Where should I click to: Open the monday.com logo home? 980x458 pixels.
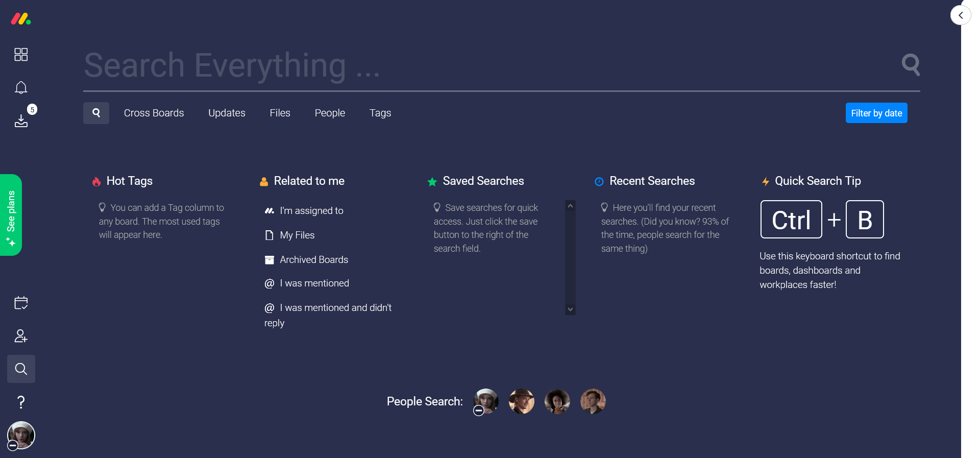pos(21,19)
